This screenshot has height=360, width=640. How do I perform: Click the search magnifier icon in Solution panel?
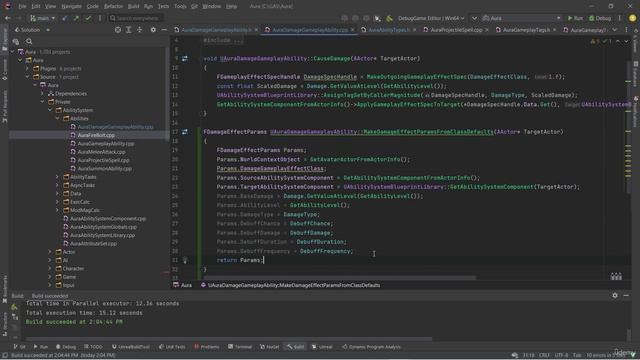pos(29,41)
